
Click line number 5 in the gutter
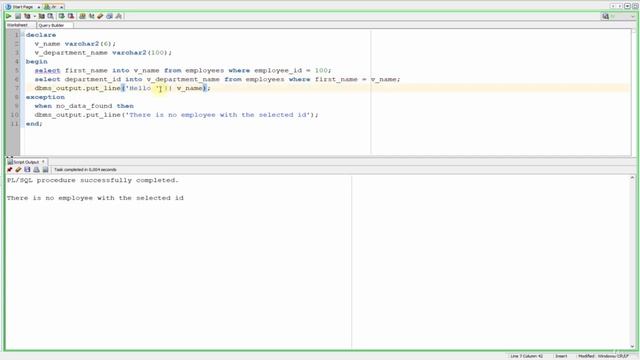click(x=16, y=70)
